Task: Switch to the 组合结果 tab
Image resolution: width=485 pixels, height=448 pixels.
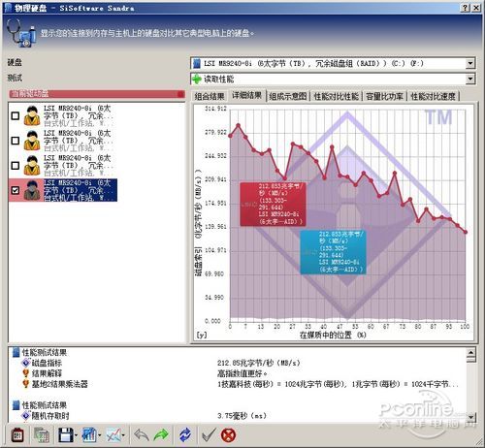Action: [x=210, y=96]
